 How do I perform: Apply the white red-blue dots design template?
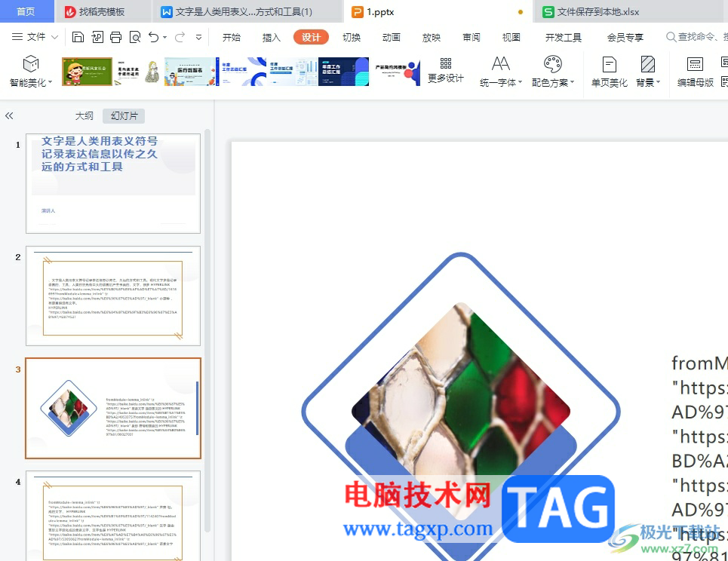point(396,72)
